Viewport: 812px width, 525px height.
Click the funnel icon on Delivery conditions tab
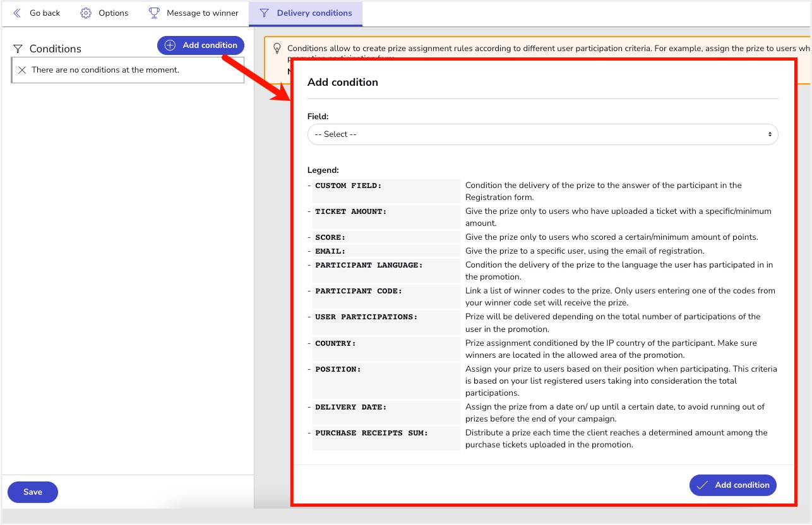click(x=265, y=13)
